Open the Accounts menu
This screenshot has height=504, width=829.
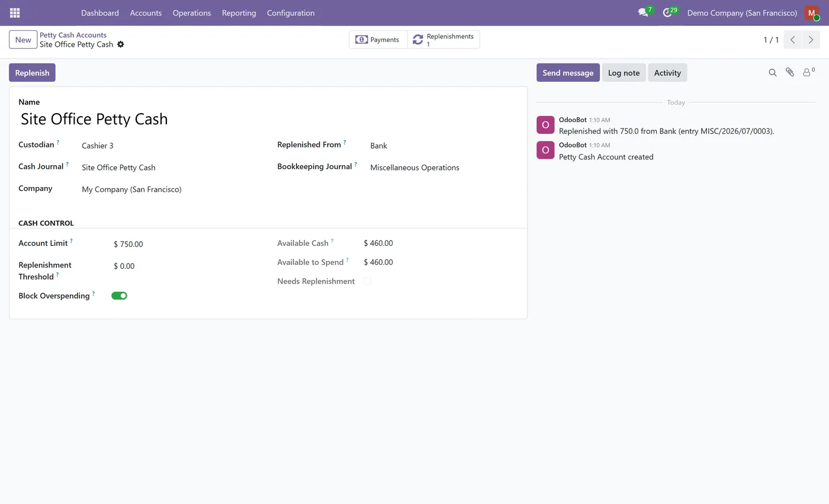pos(146,12)
